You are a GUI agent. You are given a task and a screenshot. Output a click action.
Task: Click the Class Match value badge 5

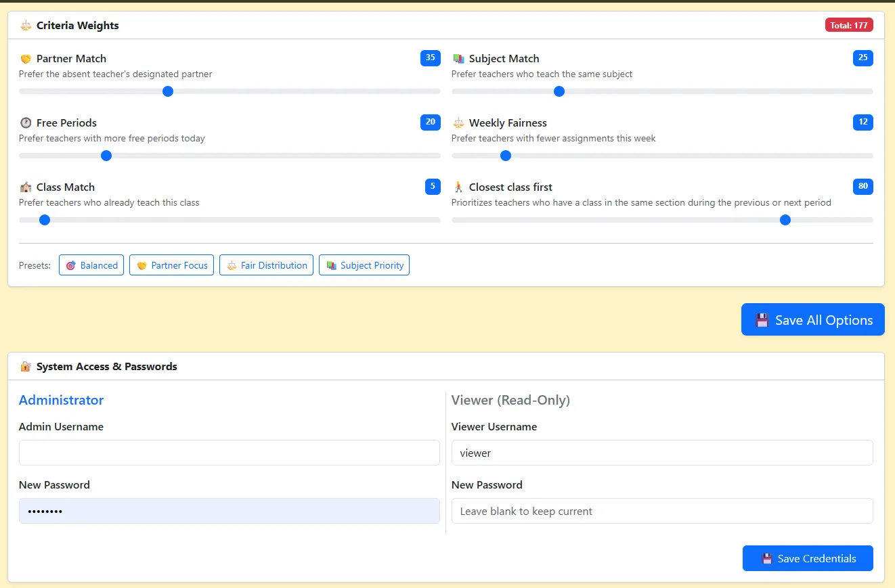click(433, 187)
